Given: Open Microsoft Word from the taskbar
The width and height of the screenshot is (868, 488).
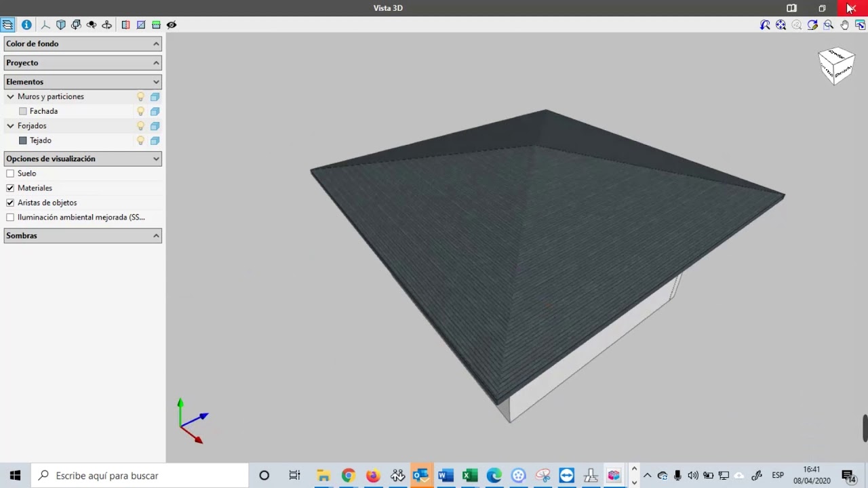Looking at the screenshot, I should [x=445, y=476].
